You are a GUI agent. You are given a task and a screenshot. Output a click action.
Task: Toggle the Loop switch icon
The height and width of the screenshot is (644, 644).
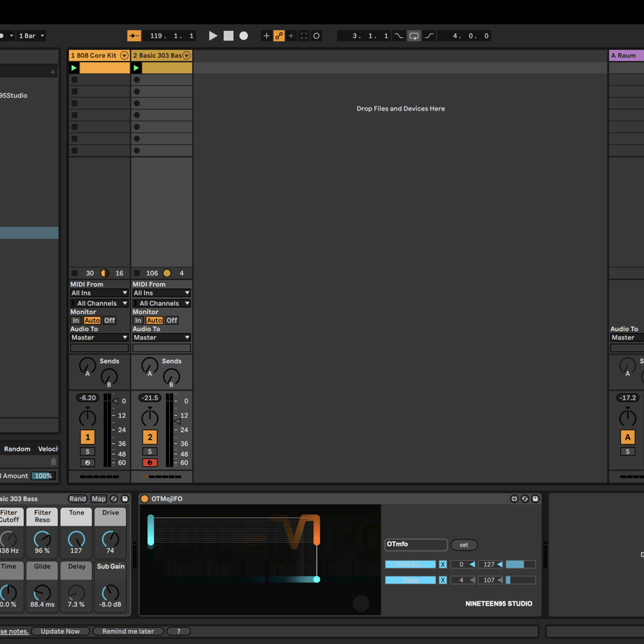(414, 36)
